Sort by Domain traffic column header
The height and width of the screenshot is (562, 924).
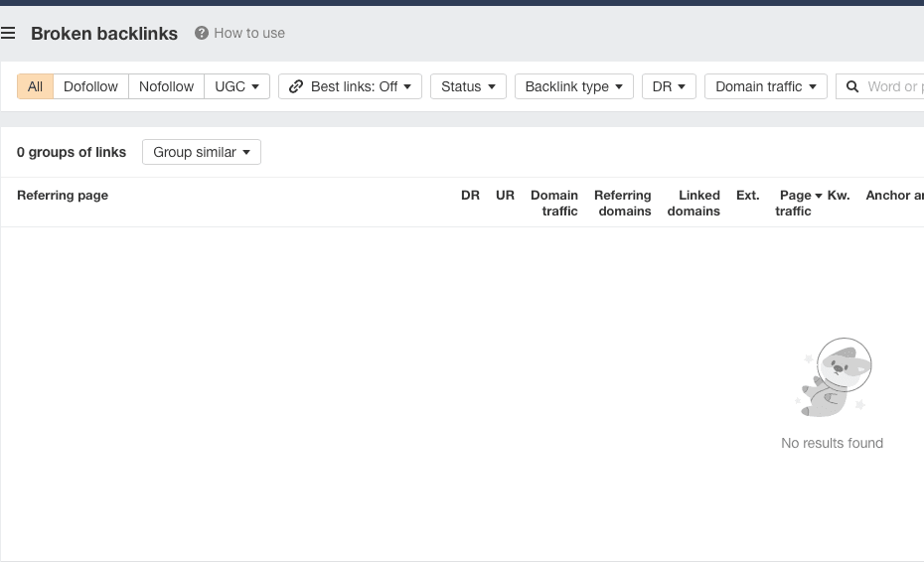tap(554, 203)
